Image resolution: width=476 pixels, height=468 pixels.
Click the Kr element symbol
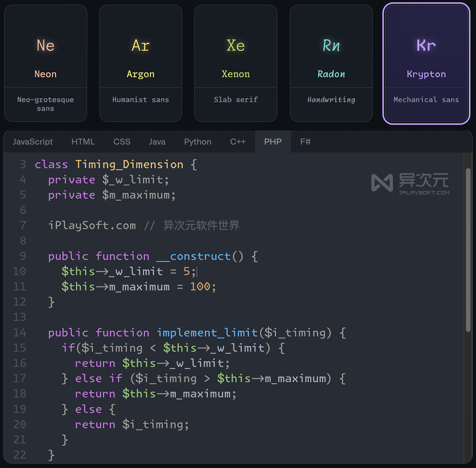click(426, 45)
